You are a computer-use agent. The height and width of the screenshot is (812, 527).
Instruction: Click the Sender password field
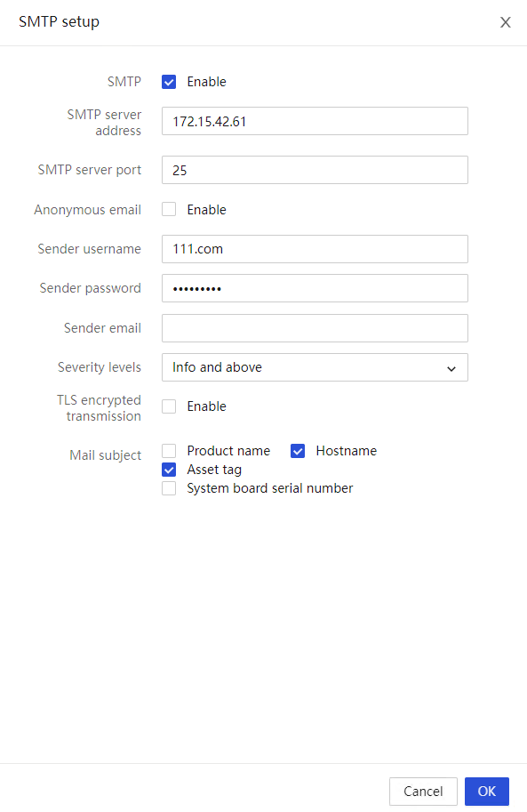(315, 288)
